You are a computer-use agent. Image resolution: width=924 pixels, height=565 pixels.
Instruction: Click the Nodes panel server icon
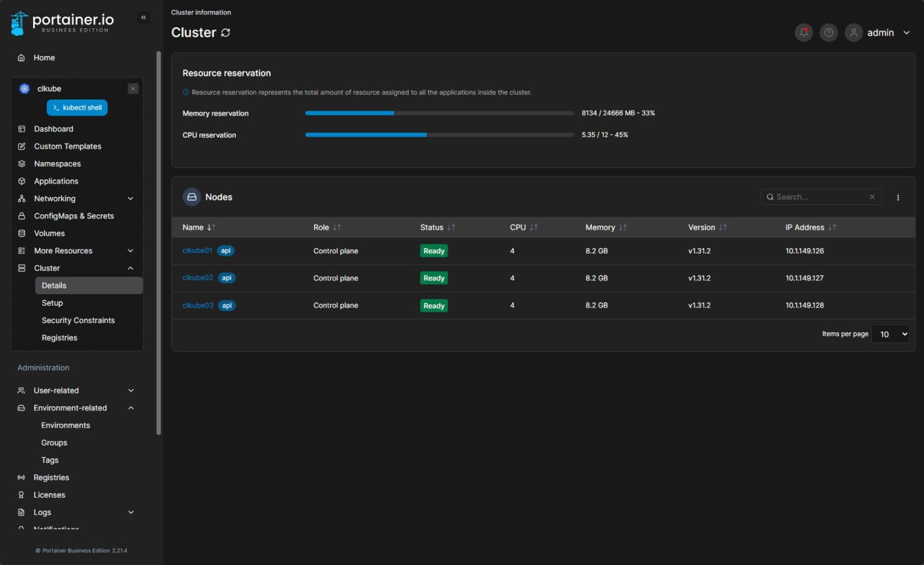191,197
